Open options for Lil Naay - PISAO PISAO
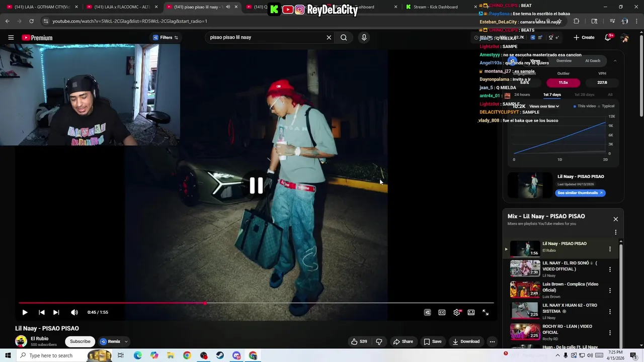 610,249
